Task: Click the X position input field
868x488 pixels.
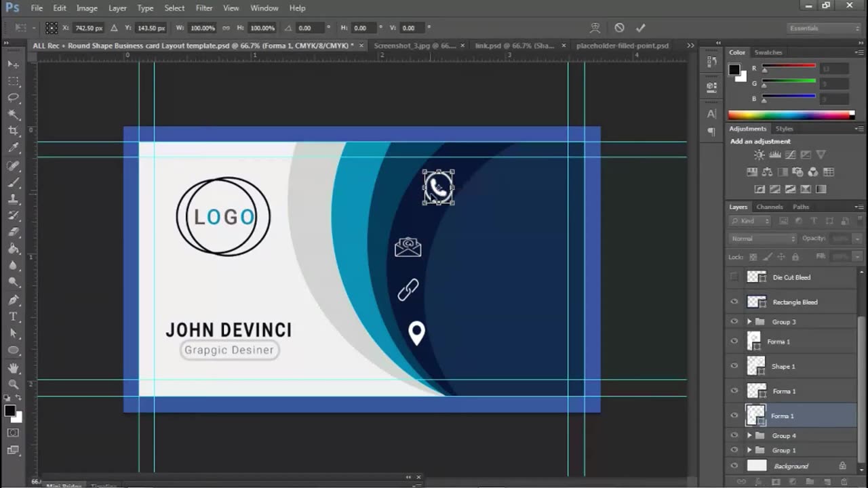Action: click(x=89, y=28)
